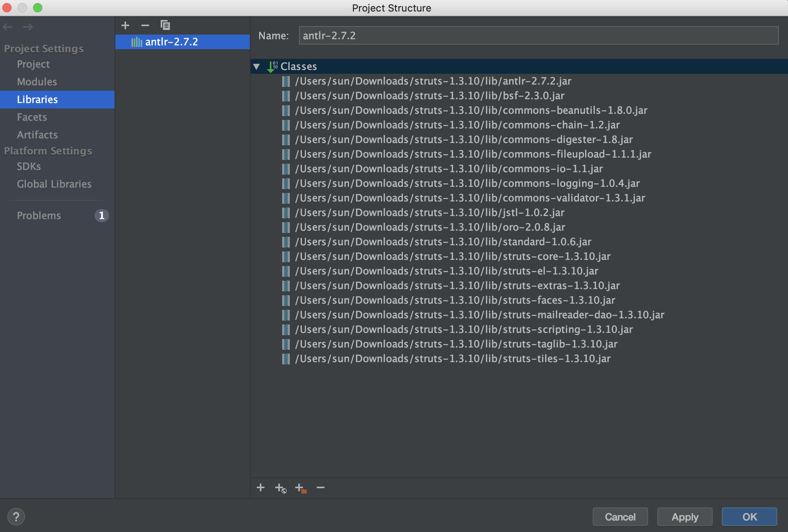Viewport: 788px width, 532px height.
Task: Click the Cancel button
Action: 620,517
